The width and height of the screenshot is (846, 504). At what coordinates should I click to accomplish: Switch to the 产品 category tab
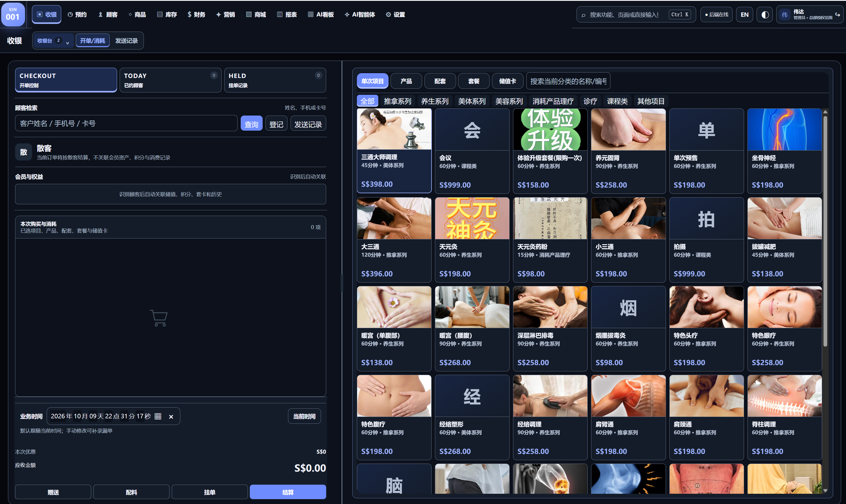click(x=406, y=81)
